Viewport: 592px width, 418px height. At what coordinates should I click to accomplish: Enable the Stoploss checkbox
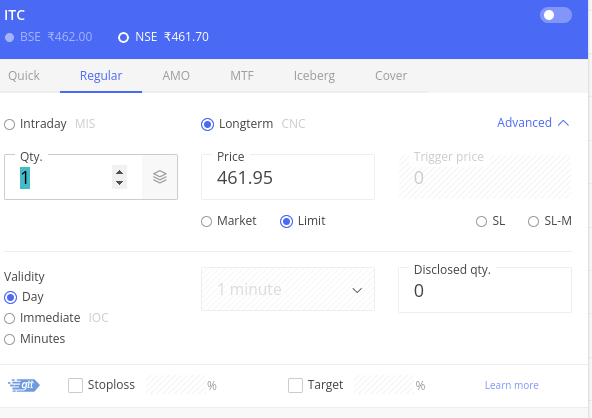[x=75, y=386]
